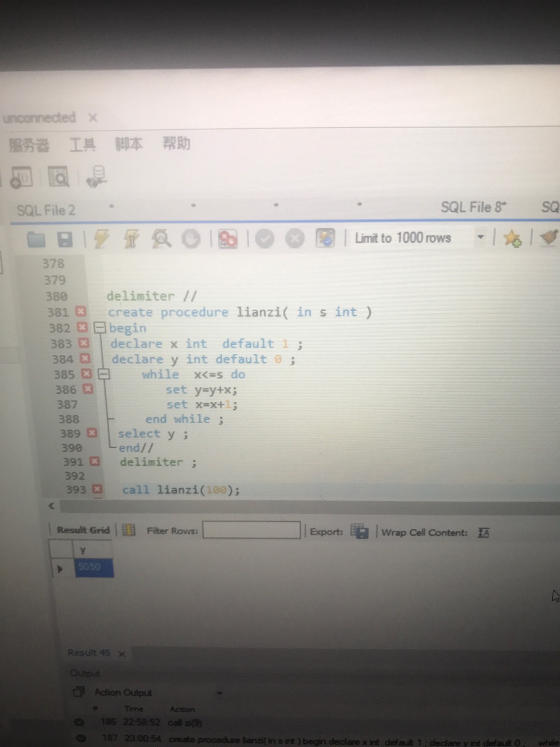Click the new SQL tab toolbar icon
Viewport: 560px width, 747px height.
[x=21, y=177]
